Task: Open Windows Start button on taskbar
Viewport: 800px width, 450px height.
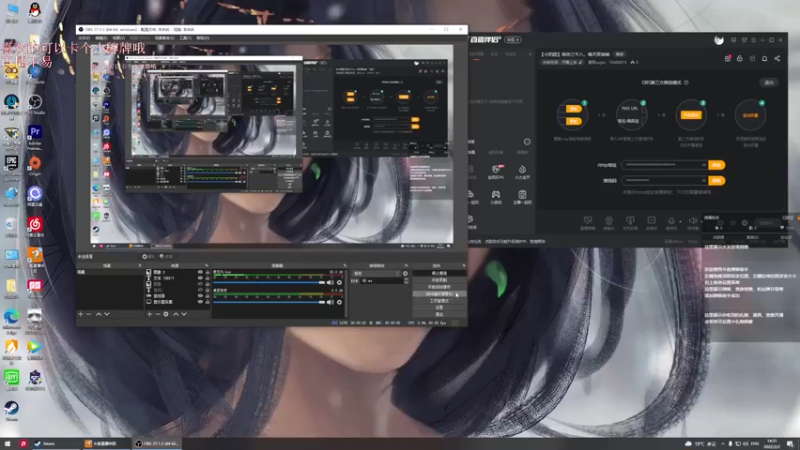Action: coord(7,444)
